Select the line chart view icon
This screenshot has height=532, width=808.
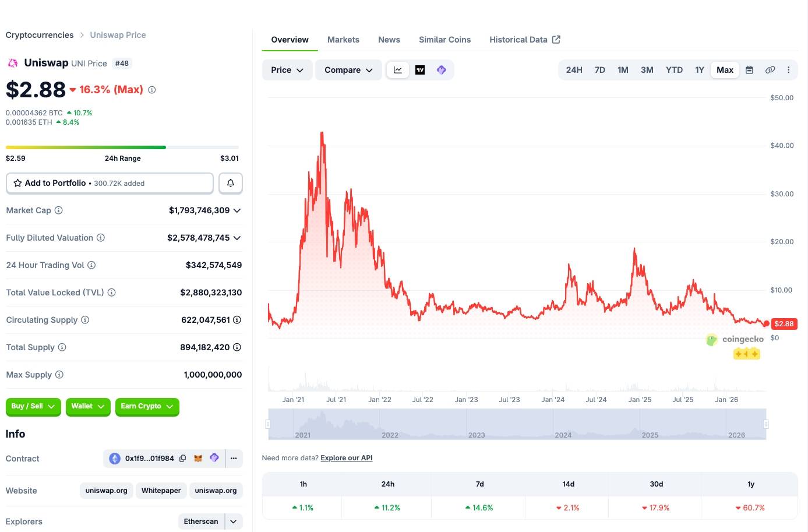tap(398, 70)
